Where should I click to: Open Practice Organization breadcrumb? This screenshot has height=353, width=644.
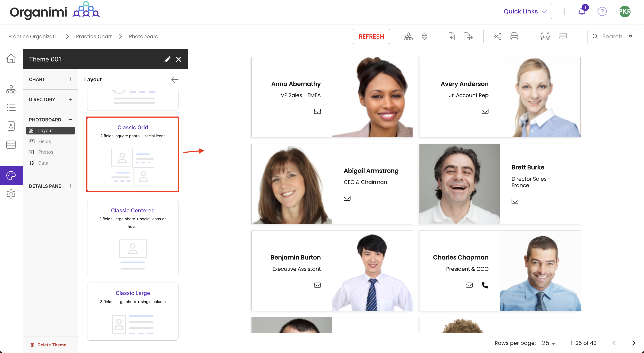tap(33, 36)
